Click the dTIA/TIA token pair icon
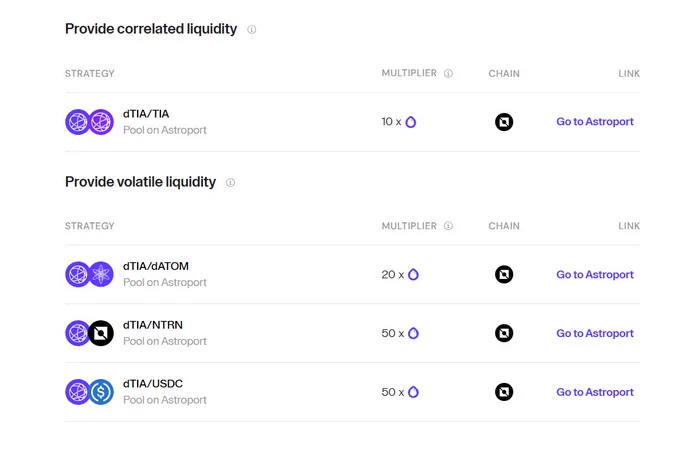 tap(90, 122)
